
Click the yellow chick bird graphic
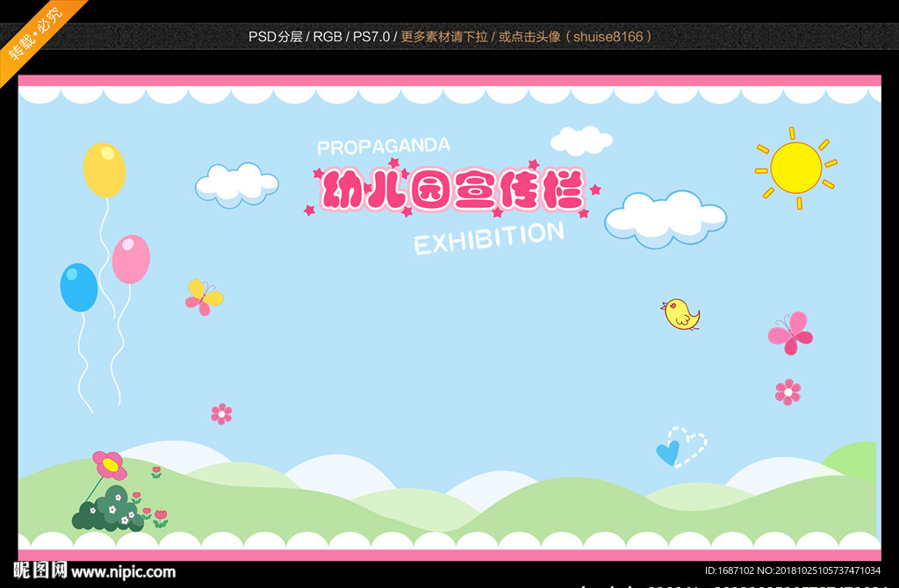pyautogui.click(x=680, y=314)
